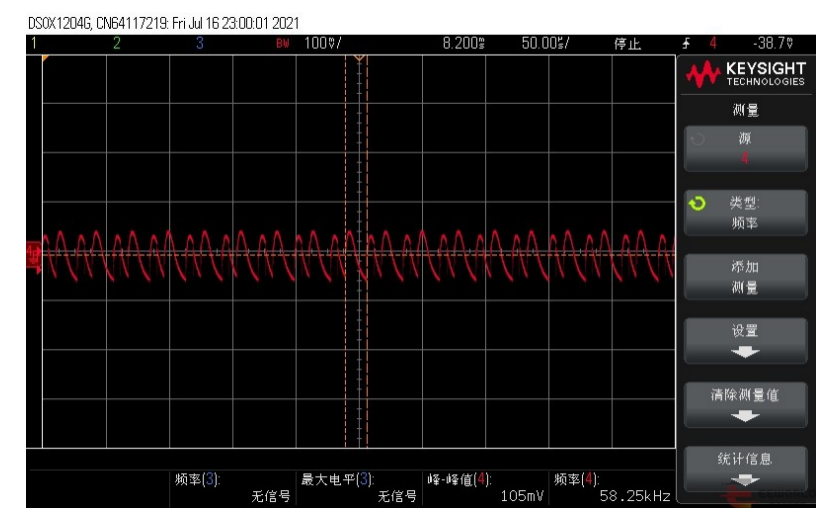This screenshot has width=836, height=530.
Task: Click the 8.200 time delay value
Action: 463,43
